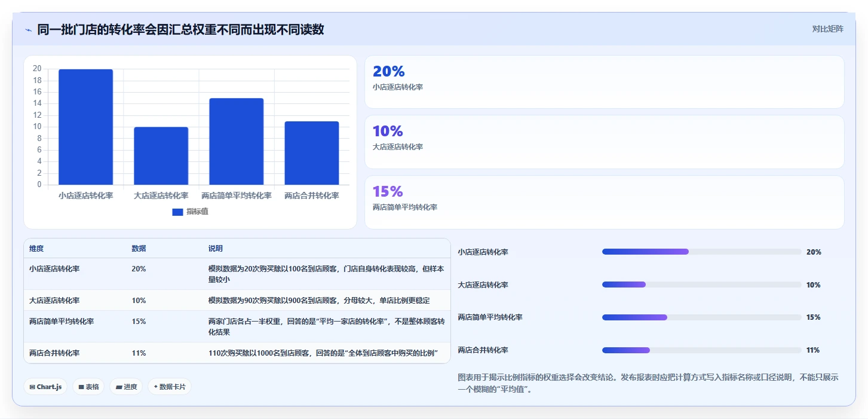Click the 两店合并转化率 chart bar
The height and width of the screenshot is (419, 868).
(x=312, y=153)
